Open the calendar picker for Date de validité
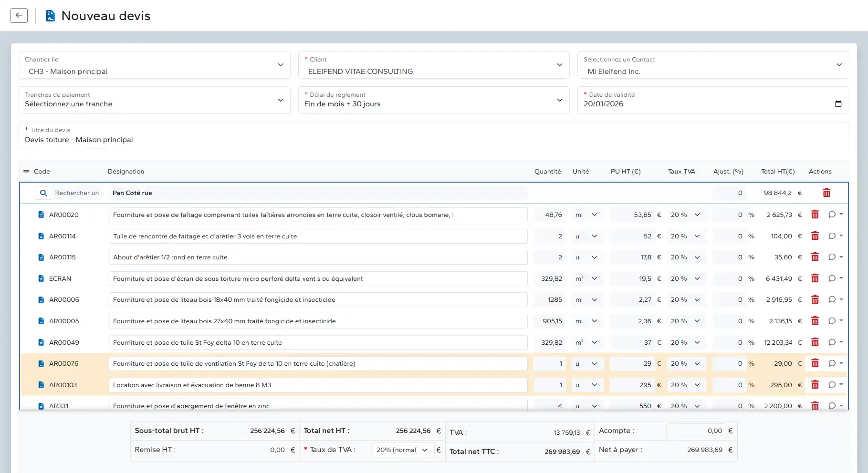The height and width of the screenshot is (473, 868). pyautogui.click(x=839, y=103)
